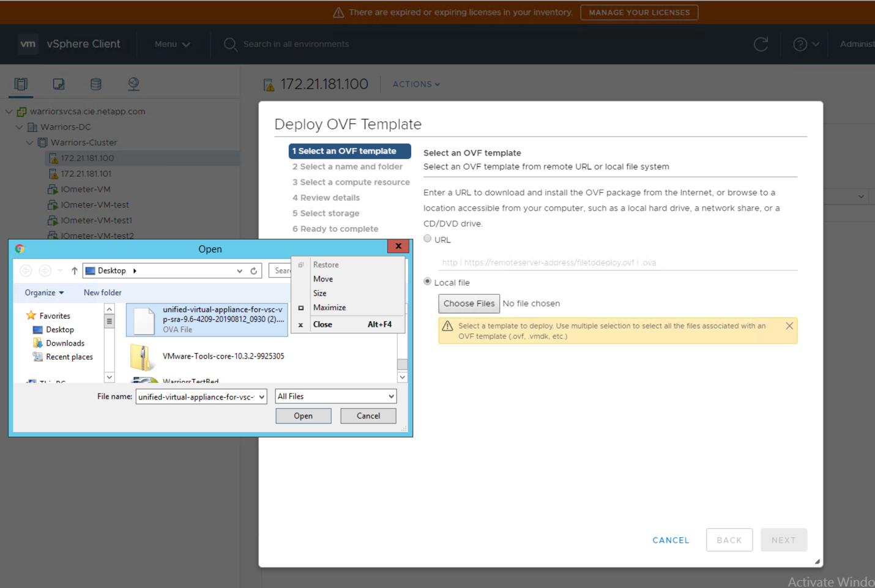Switch to VMs and Templates inventory icon
Image resolution: width=875 pixels, height=588 pixels.
[59, 84]
